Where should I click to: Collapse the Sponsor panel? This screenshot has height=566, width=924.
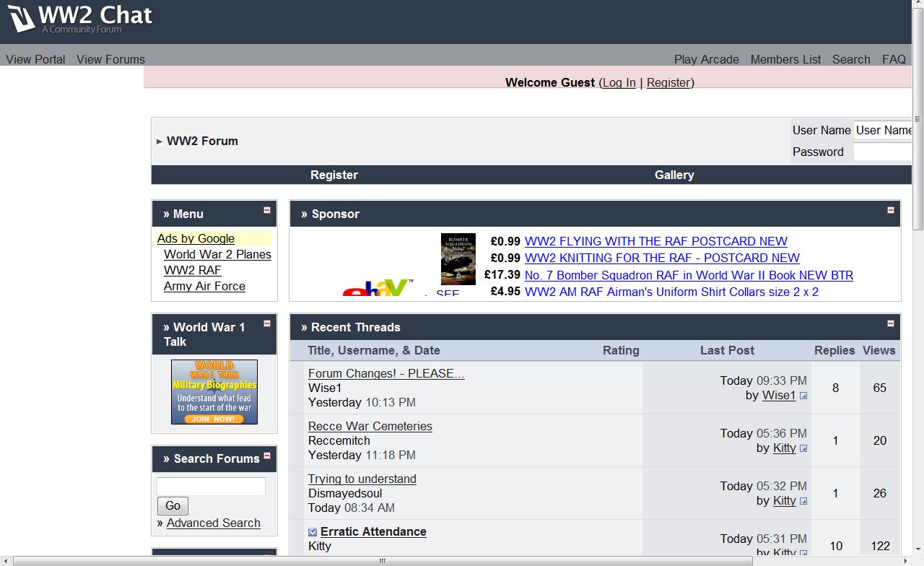pos(890,210)
